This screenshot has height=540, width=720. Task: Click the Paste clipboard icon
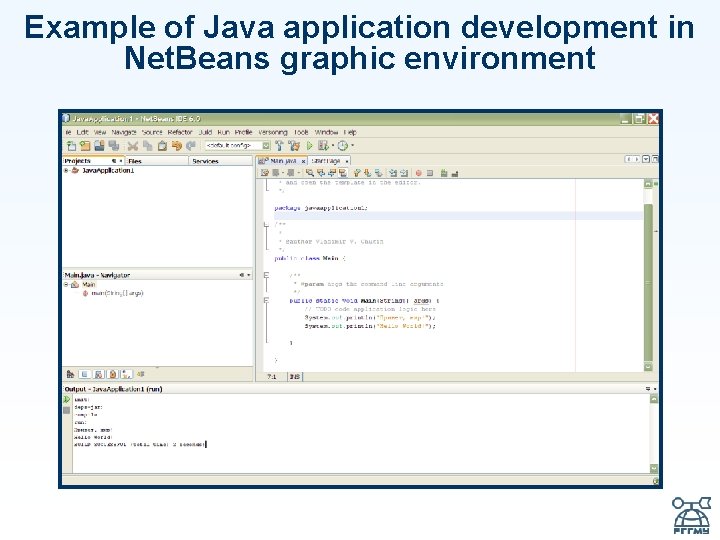coord(162,146)
